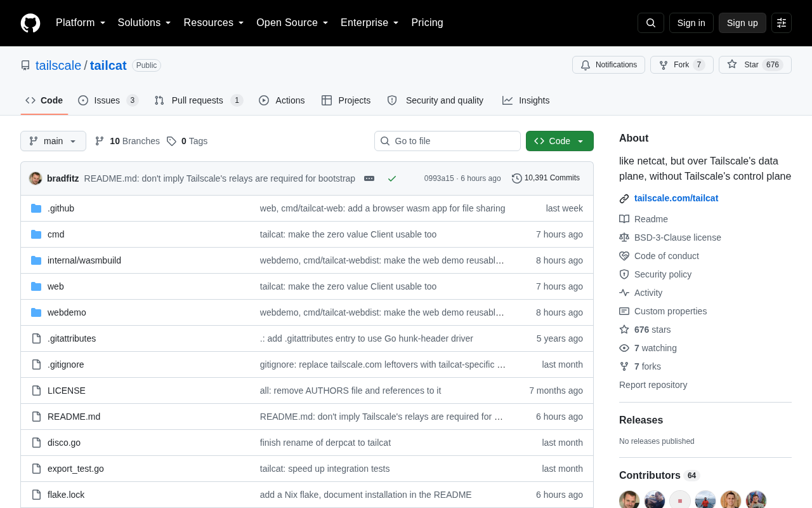Click the Security policy shield icon
812x508 pixels.
[x=624, y=274]
